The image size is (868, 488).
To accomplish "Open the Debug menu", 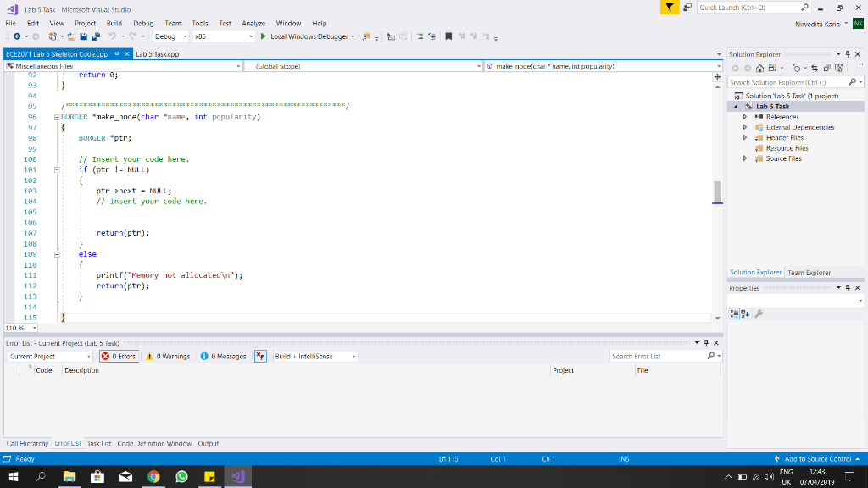I will click(143, 23).
